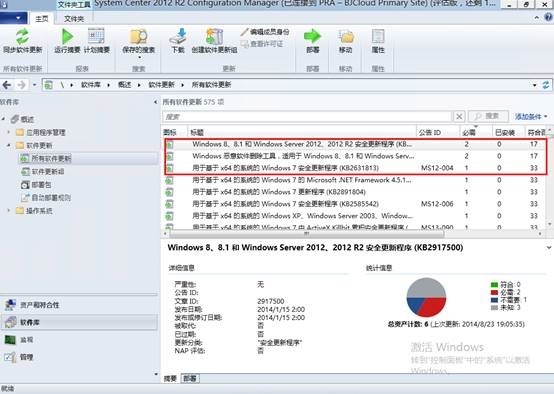Image resolution: width=554 pixels, height=394 pixels.
Task: Click the MS12-006 bulletin ID cell
Action: 437,204
